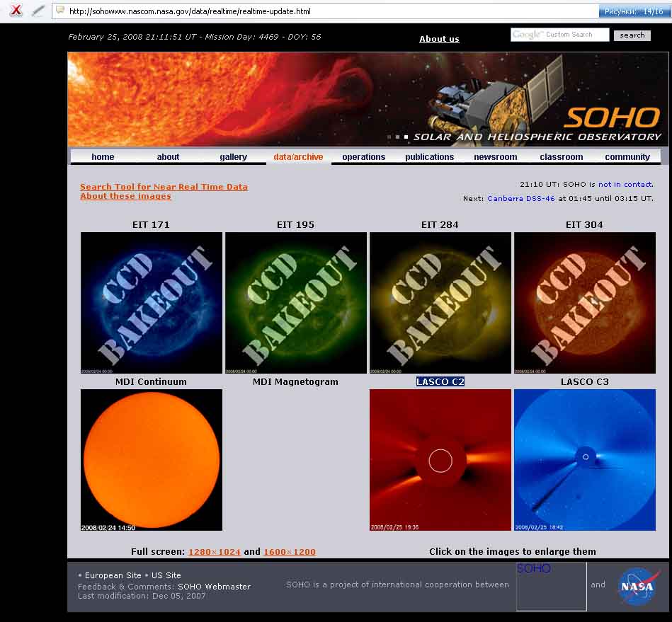Open the newsroom menu item

pos(496,157)
